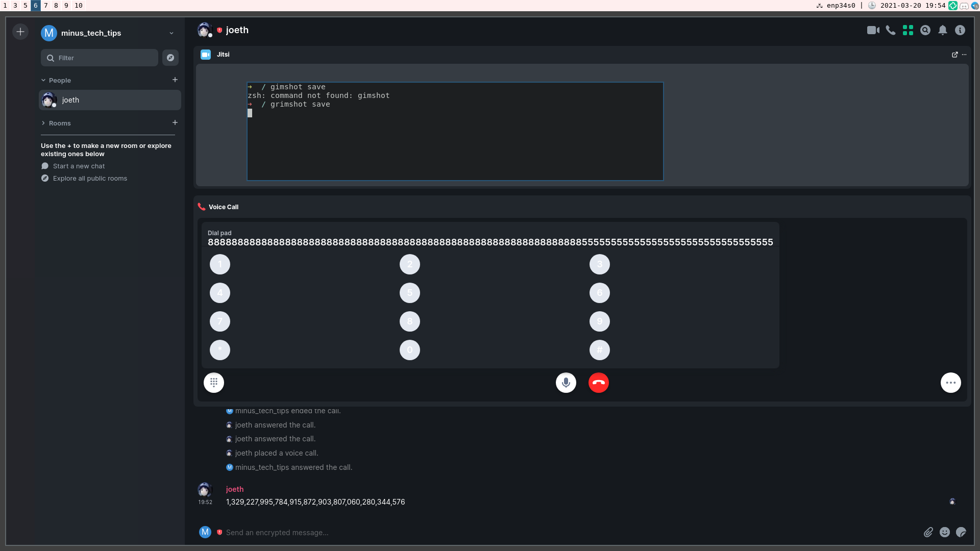This screenshot has width=980, height=551.
Task: Toggle the dial pad button
Action: pos(214,383)
